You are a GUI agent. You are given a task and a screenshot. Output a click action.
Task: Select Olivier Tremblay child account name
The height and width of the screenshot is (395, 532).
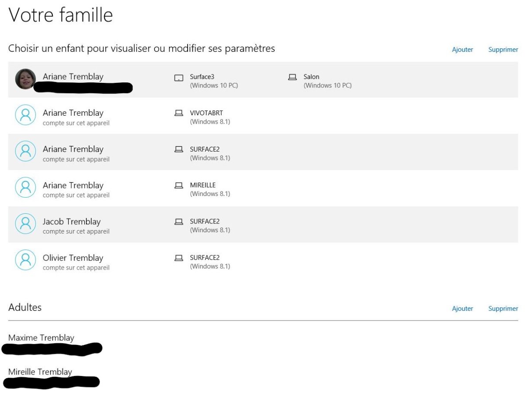click(x=73, y=258)
